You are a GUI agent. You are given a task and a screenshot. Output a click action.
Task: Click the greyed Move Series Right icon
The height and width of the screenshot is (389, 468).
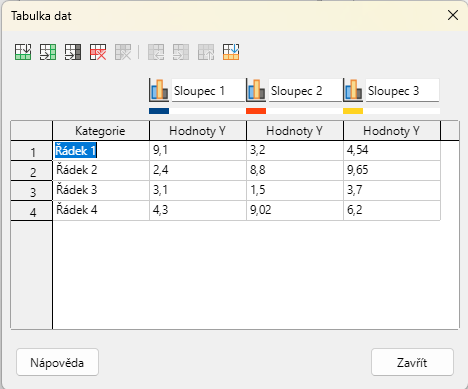point(181,52)
